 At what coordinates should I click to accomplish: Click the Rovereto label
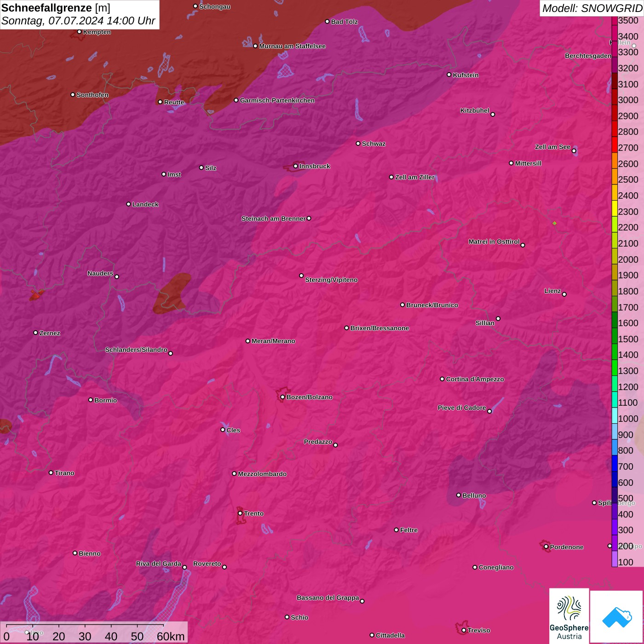[x=207, y=563]
